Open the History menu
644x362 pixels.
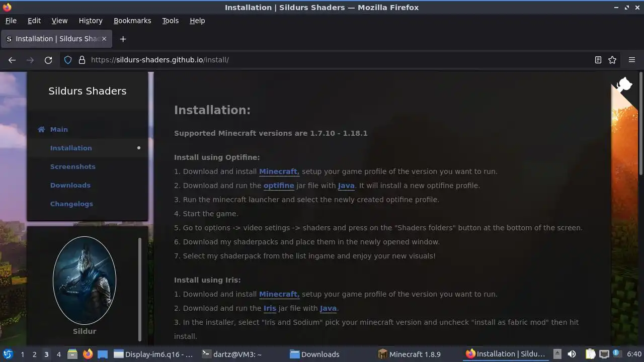tap(91, 21)
